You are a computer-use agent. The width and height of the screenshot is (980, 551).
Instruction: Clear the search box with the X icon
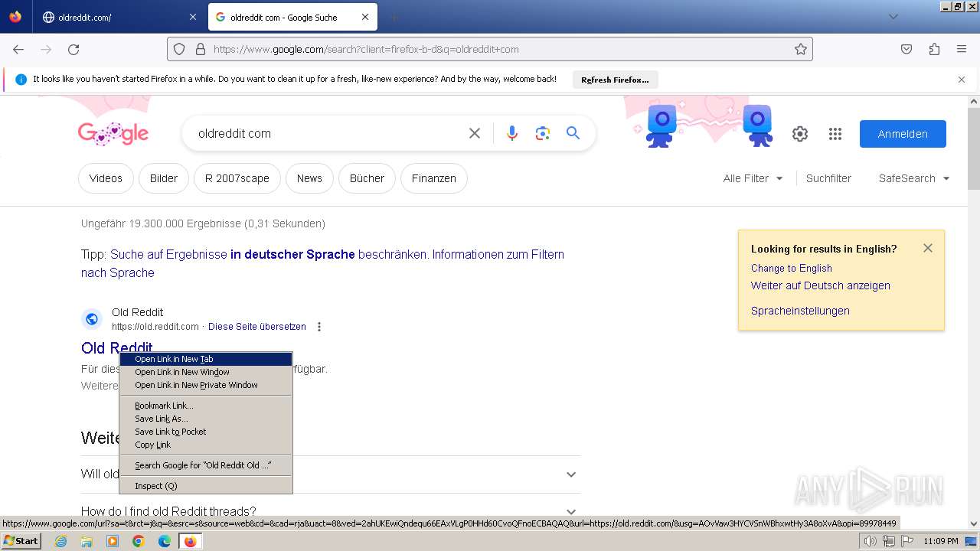click(x=475, y=133)
